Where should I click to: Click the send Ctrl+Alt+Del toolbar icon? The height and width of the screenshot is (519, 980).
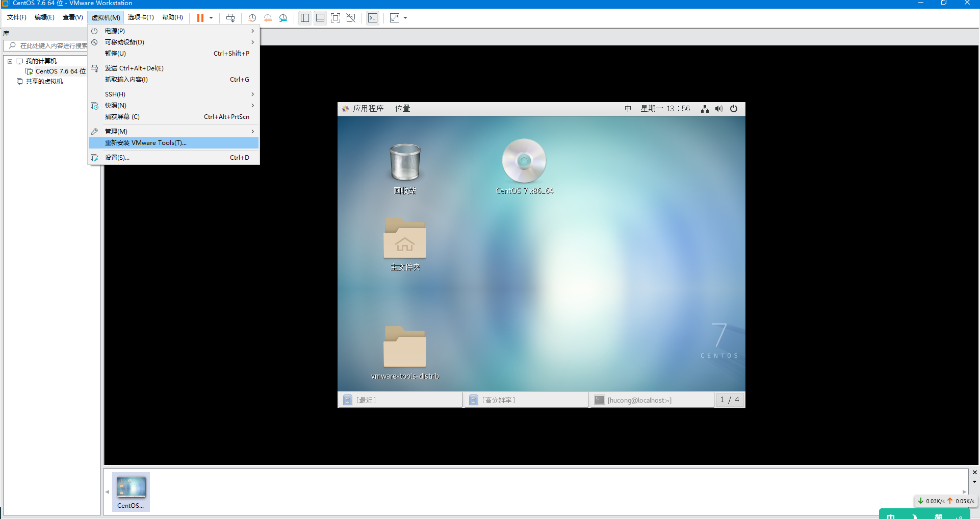(x=230, y=18)
